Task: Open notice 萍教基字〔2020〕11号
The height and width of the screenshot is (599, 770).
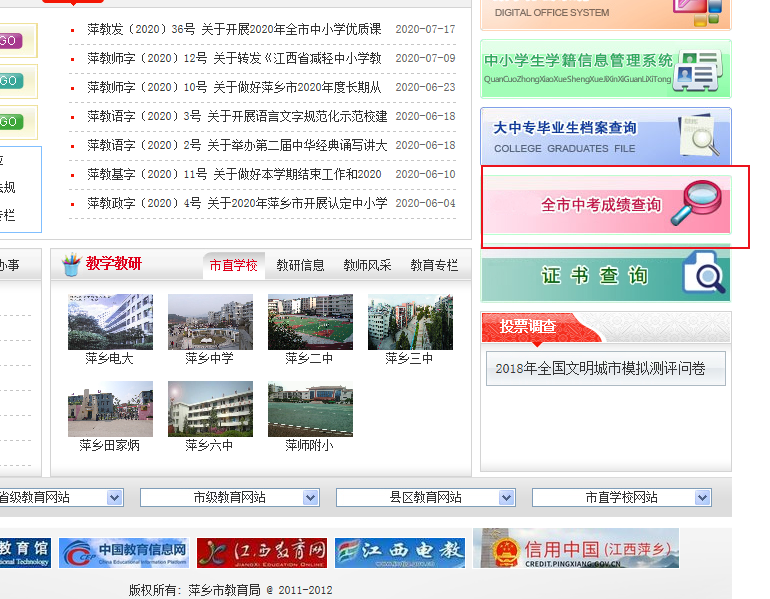Action: [234, 174]
